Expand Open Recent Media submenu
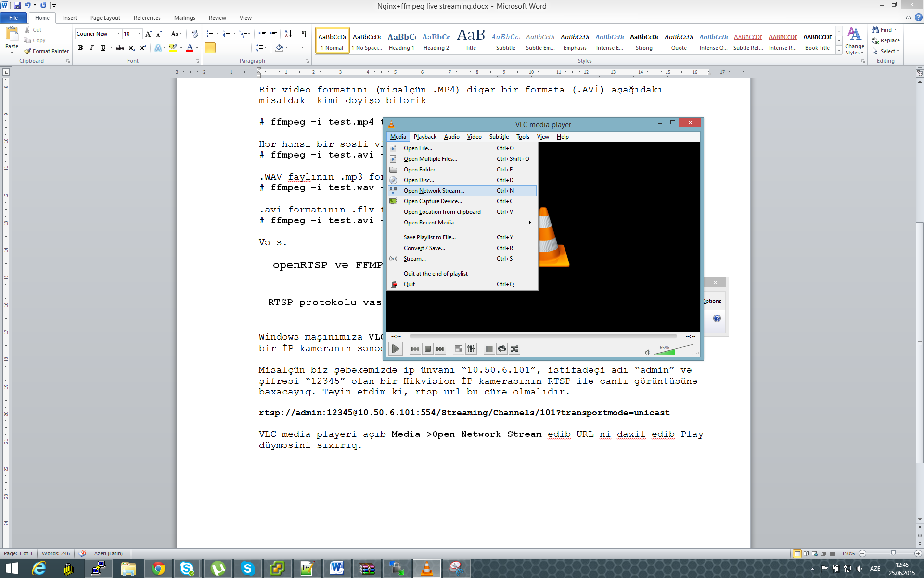 (462, 223)
